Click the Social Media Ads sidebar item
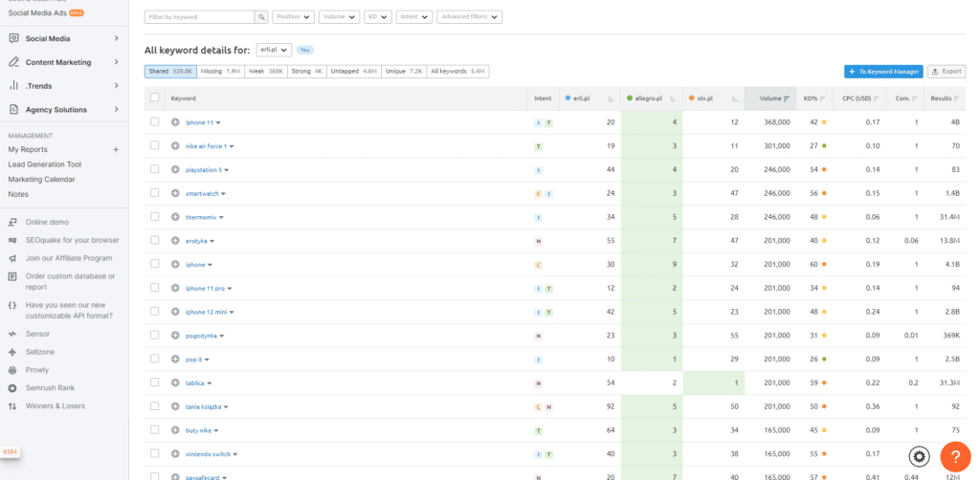The image size is (980, 480). [x=37, y=12]
